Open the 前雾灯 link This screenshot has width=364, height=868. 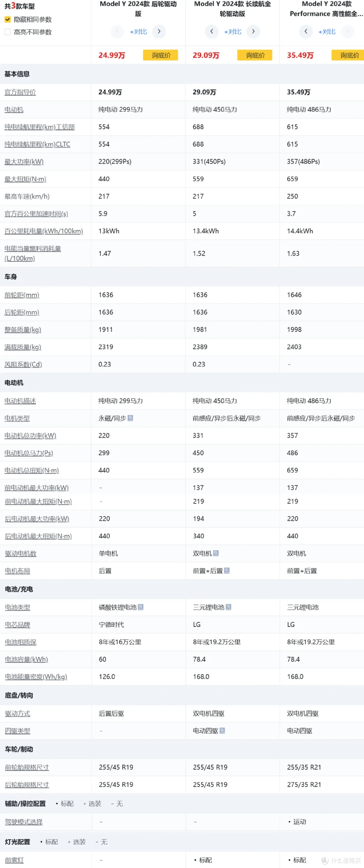(x=14, y=860)
